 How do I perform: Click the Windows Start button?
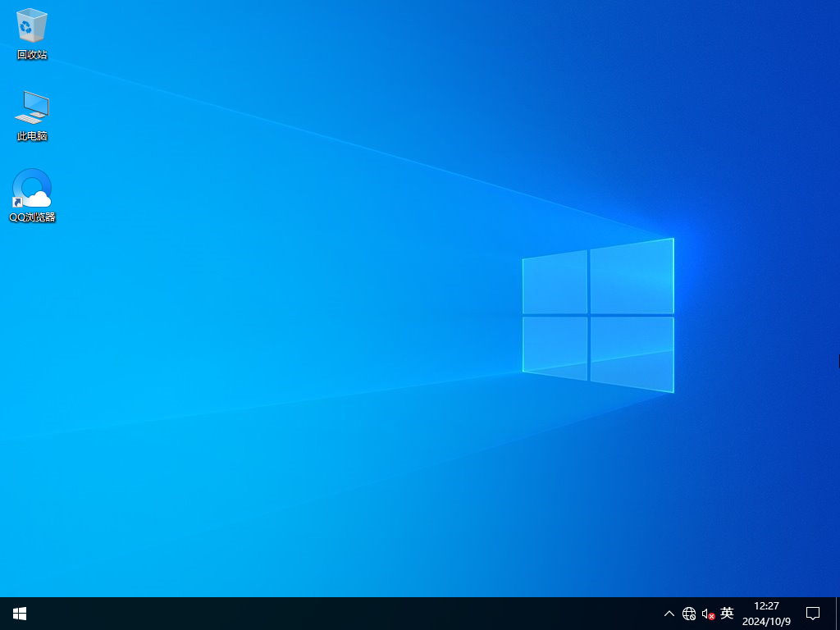pyautogui.click(x=19, y=613)
